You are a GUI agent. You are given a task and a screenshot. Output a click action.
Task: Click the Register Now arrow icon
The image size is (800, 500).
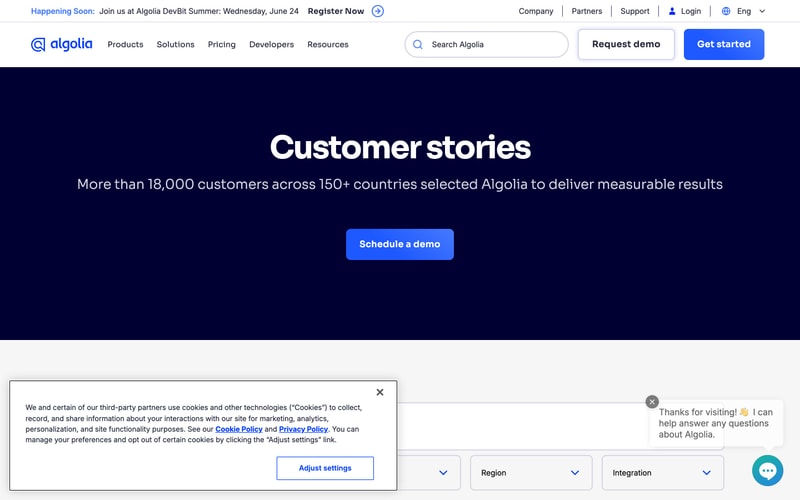click(378, 11)
